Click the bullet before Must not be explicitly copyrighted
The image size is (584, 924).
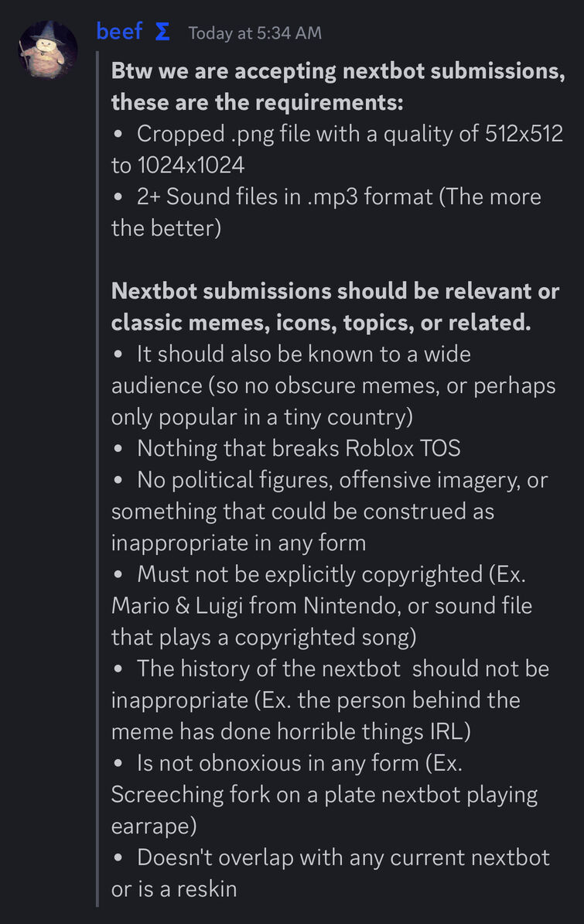118,574
